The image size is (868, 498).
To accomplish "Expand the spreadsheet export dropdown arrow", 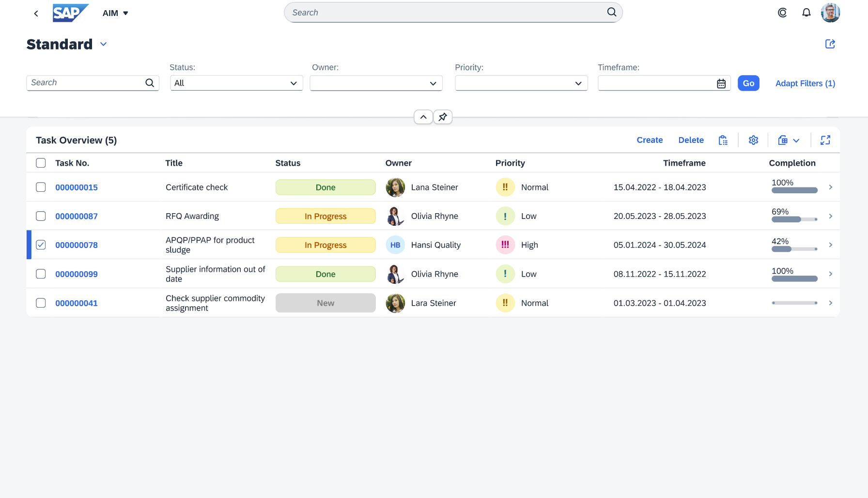I will tap(797, 140).
